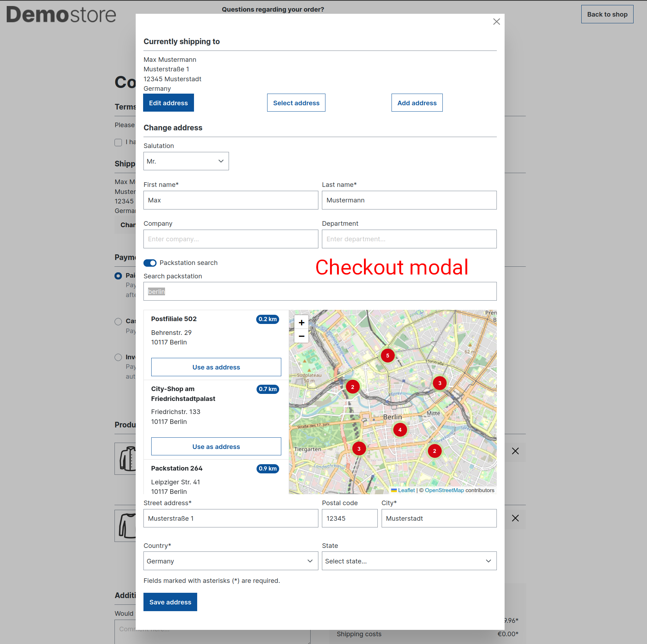
Task: Click the Edit address button
Action: coord(169,103)
